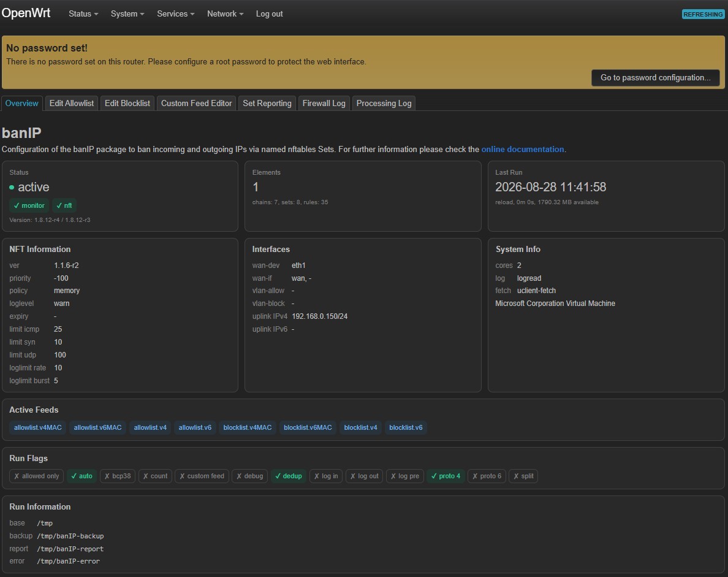The image size is (728, 577).
Task: Click 'Microsoft Corporation Virtual Machine' text
Action: [x=555, y=304]
